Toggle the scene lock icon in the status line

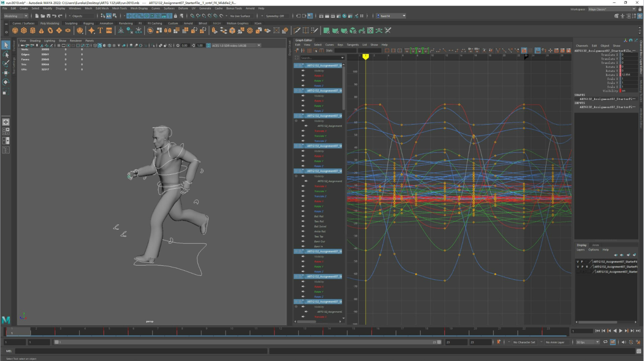(175, 16)
